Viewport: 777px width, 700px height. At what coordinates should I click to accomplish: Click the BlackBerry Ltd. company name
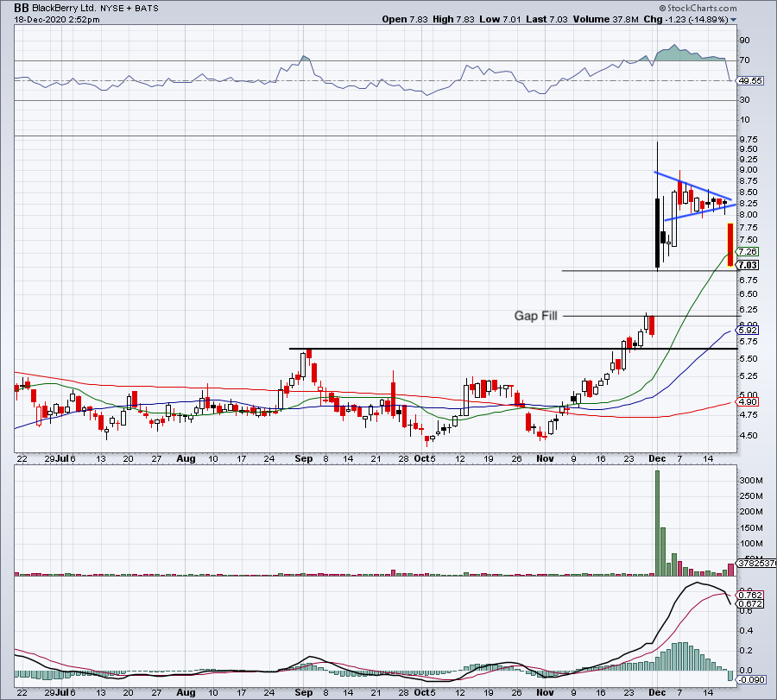click(65, 8)
